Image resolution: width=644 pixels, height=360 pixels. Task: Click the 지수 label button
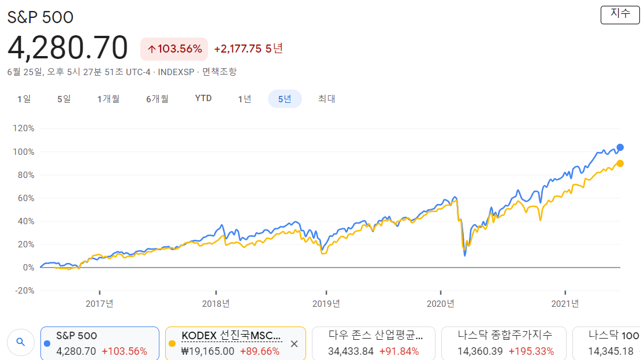(x=620, y=15)
